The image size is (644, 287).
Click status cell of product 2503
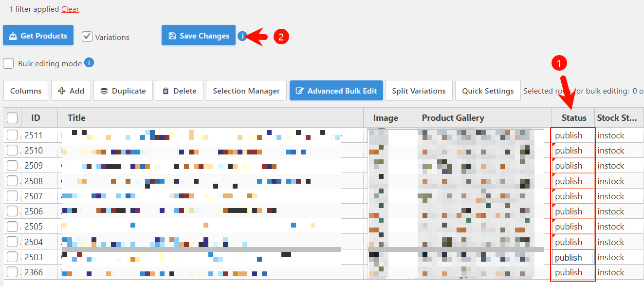(x=572, y=257)
